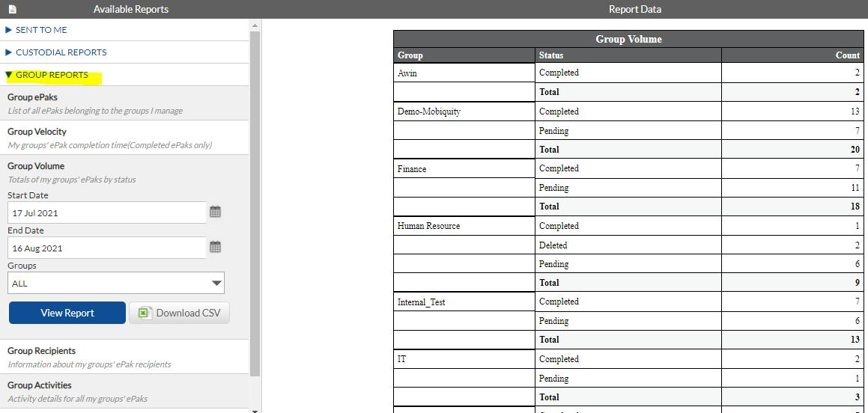Click the Pending count 11 for Finance
The width and height of the screenshot is (868, 413).
click(x=792, y=188)
